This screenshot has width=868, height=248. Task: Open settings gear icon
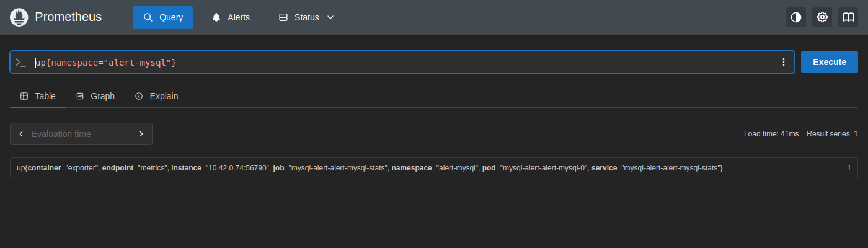822,17
